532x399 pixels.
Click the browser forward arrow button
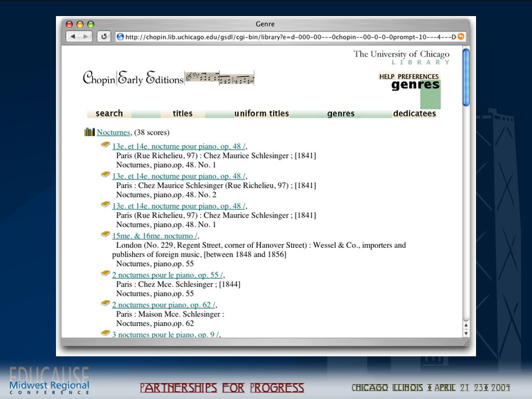[x=85, y=37]
